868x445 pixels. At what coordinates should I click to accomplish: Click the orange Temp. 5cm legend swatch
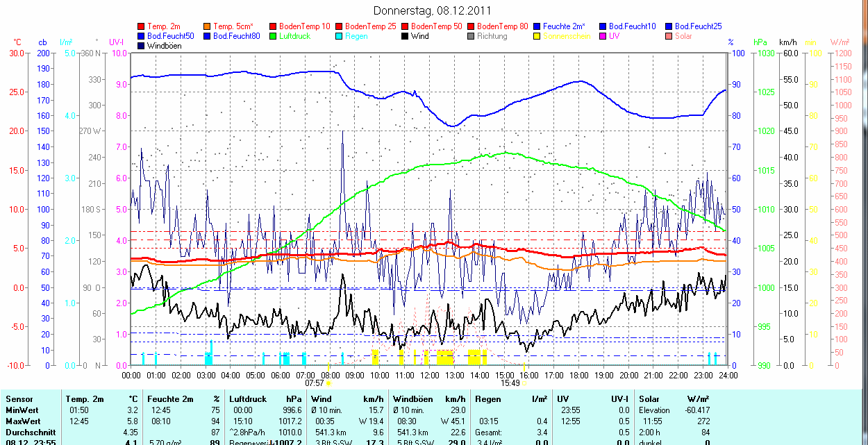[208, 26]
